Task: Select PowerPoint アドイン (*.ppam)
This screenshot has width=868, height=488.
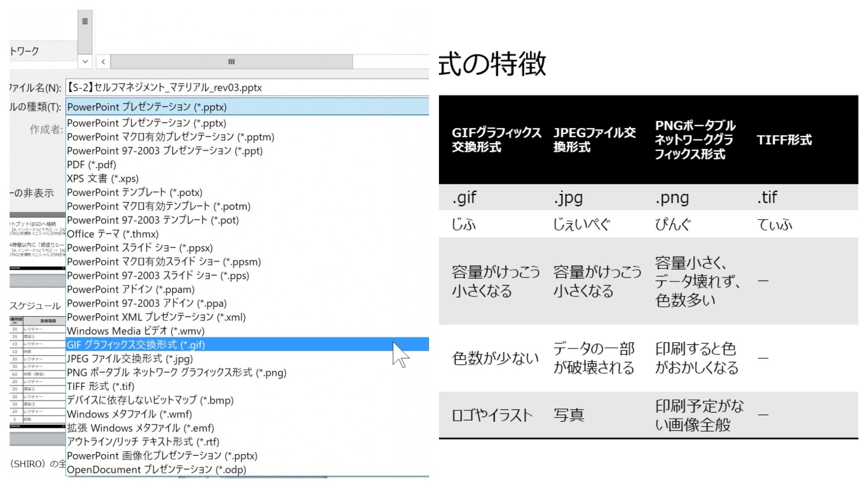Action: coord(247,290)
